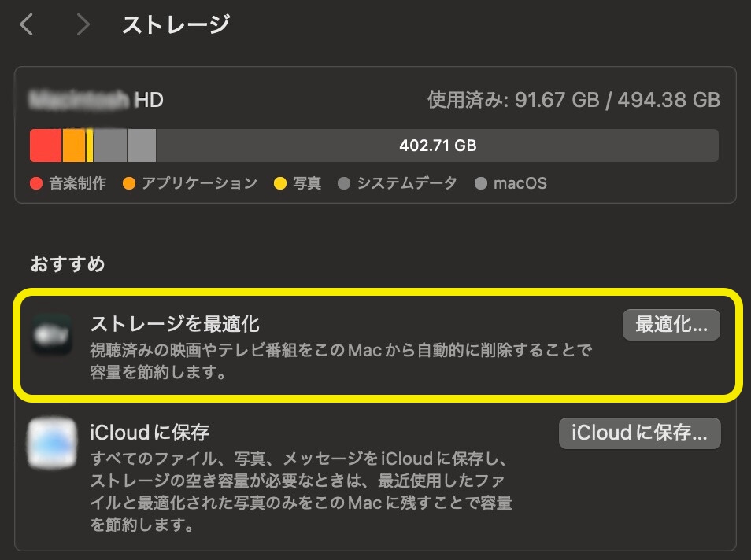Click the 使用済み storage usage text
This screenshot has height=560, width=751.
point(573,100)
